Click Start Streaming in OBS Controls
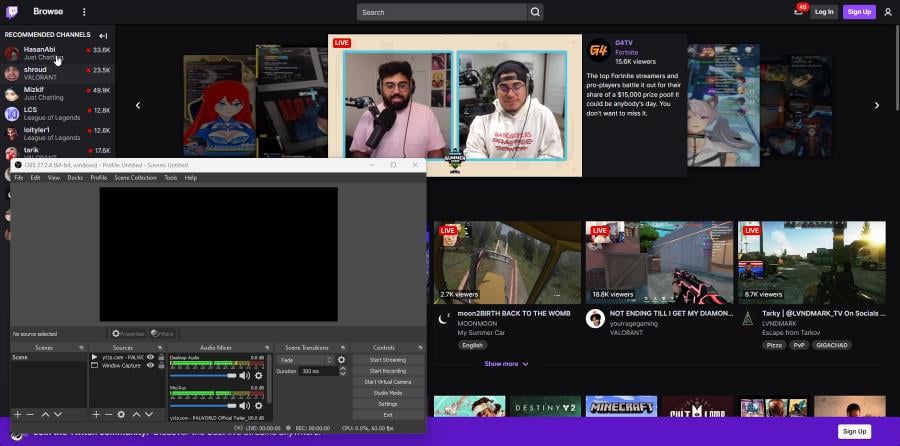This screenshot has height=446, width=900. pos(388,360)
